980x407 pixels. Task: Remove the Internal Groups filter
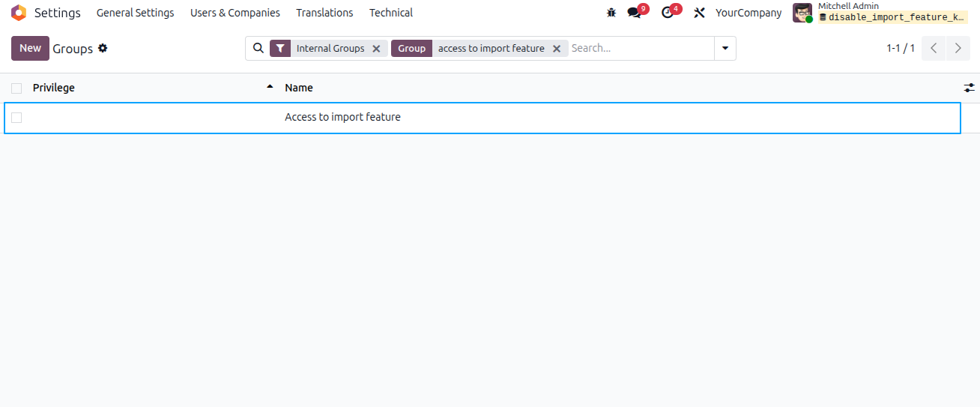coord(377,48)
